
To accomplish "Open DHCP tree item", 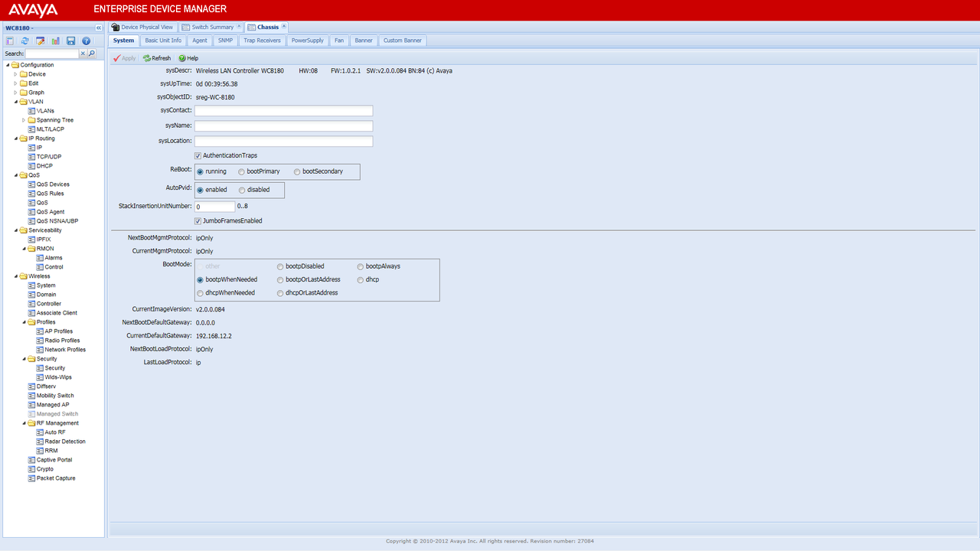I will 44,166.
